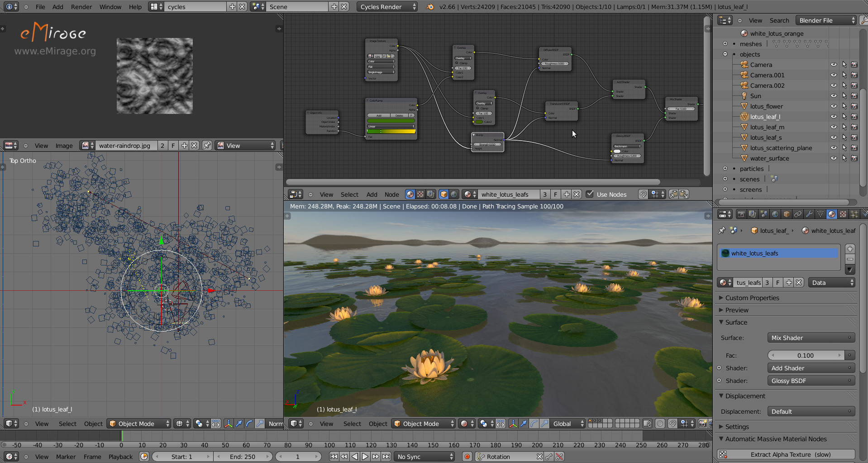The width and height of the screenshot is (868, 463).
Task: Enable rotate manipulator arc in render viewport
Action: 534,424
